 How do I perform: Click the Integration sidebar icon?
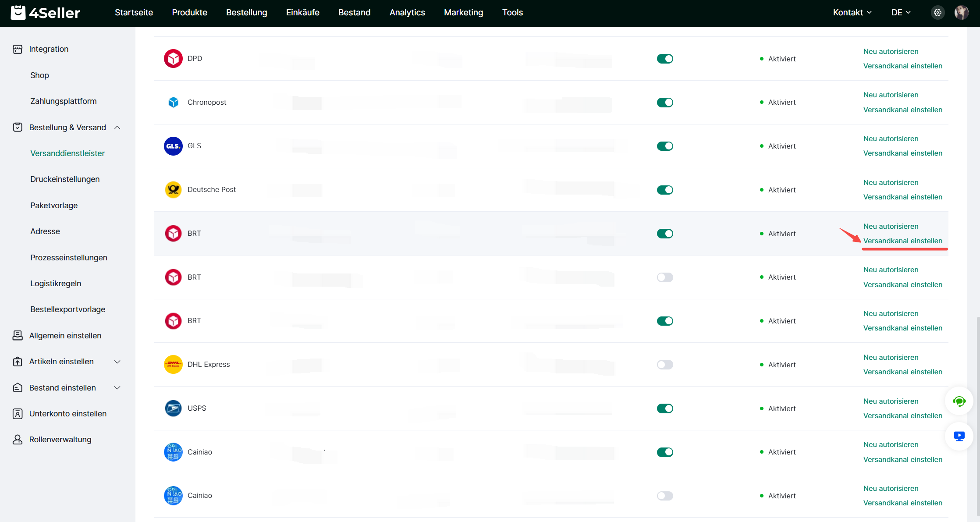18,49
